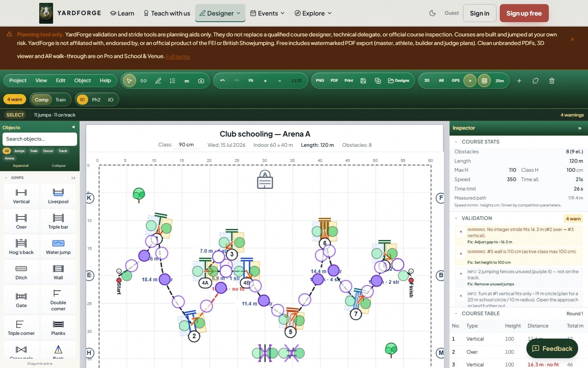The image size is (588, 368).
Task: Zoom out with the minus button
Action: (279, 81)
